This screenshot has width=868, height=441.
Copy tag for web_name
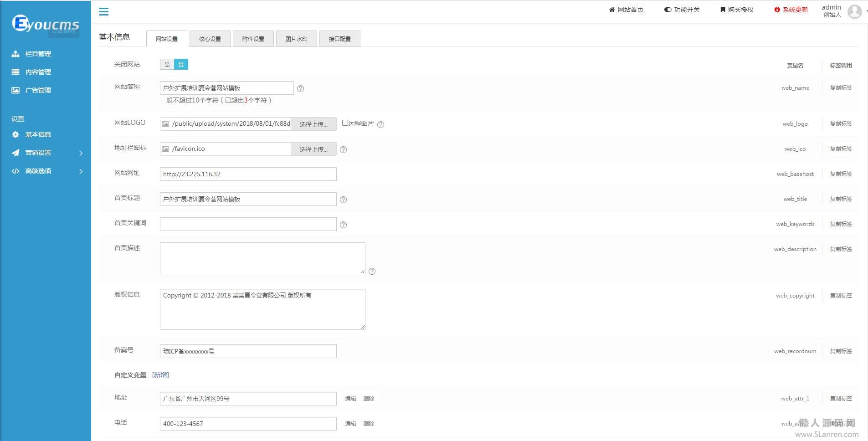[x=841, y=88]
